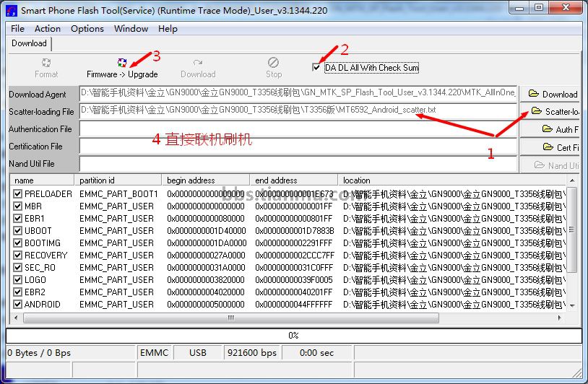Open the Options menu
The width and height of the screenshot is (588, 384).
87,28
